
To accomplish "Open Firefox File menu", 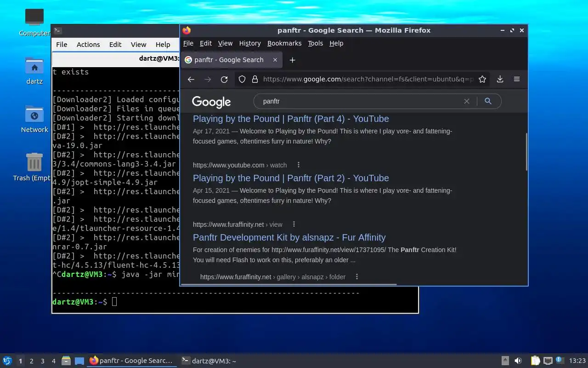I will [188, 43].
